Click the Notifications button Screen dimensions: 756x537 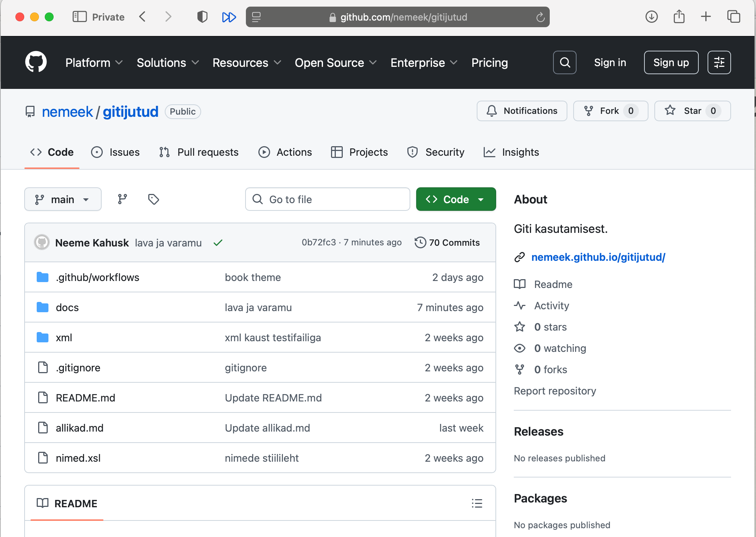point(522,111)
